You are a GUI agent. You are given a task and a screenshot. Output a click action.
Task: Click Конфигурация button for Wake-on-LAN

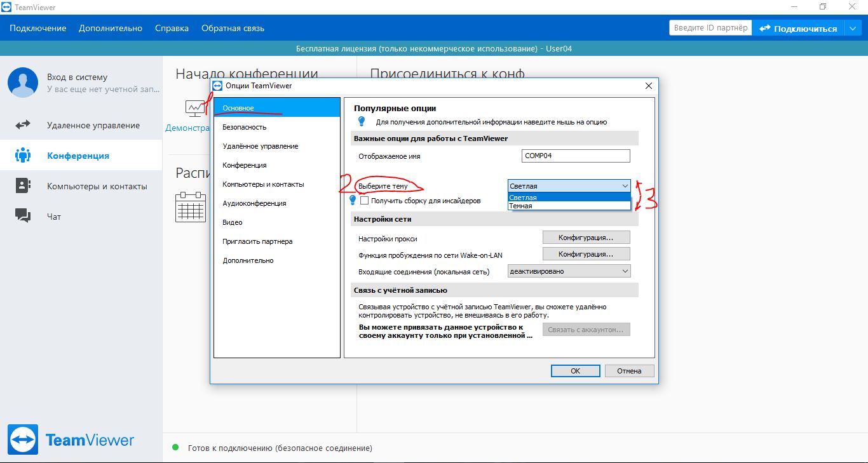(586, 254)
